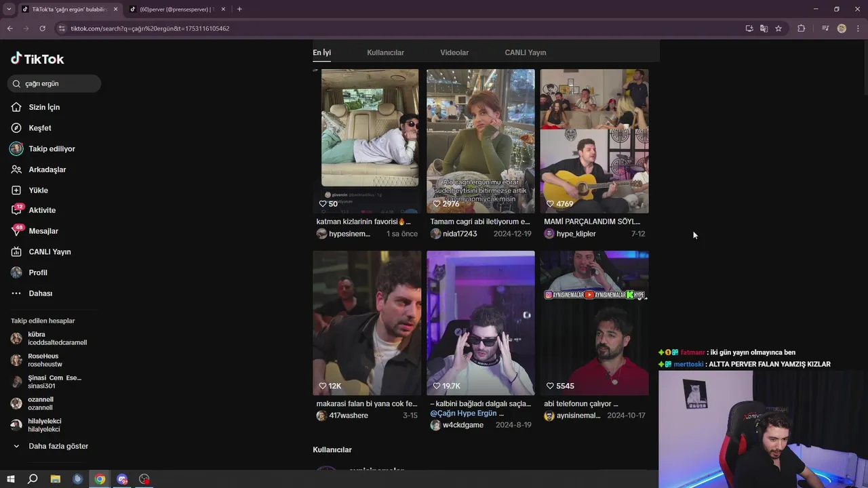Viewport: 868px width, 488px height.
Task: Open 417washere uploader profile
Action: click(x=342, y=415)
